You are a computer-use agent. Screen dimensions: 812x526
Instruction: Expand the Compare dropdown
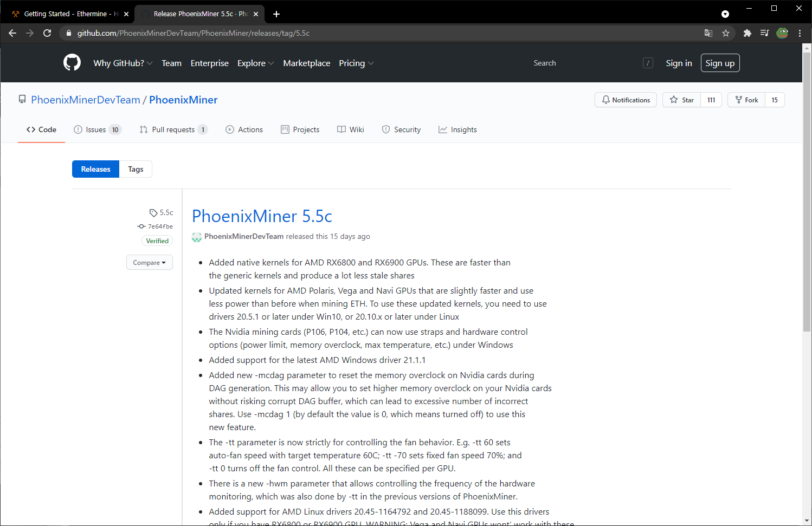(150, 262)
